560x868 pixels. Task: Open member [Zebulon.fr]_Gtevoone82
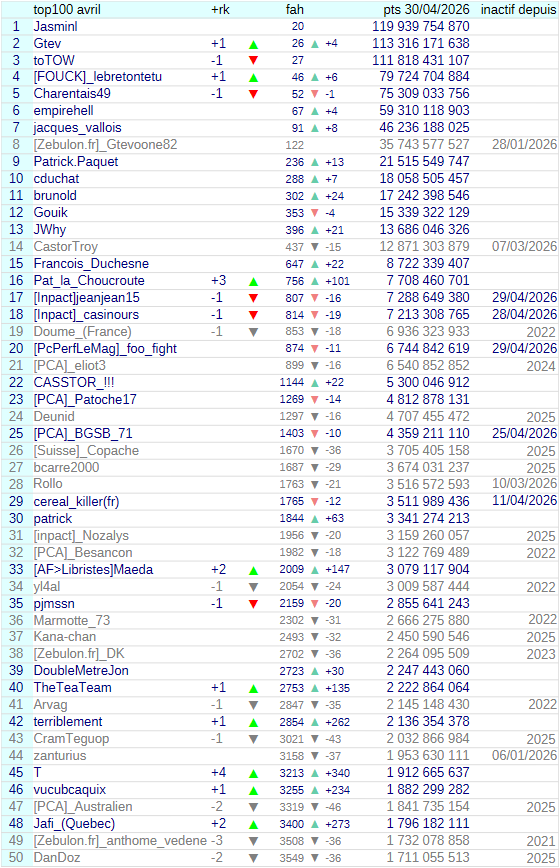click(x=105, y=145)
